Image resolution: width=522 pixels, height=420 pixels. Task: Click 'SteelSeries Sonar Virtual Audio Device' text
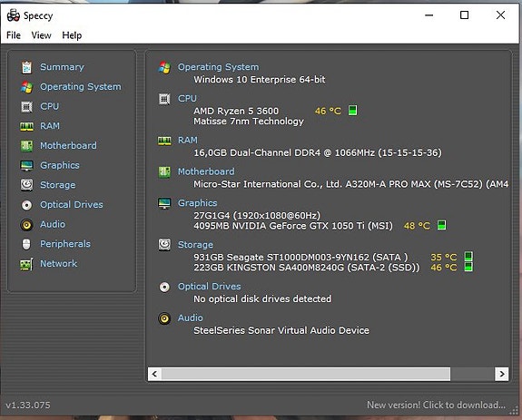tap(281, 330)
